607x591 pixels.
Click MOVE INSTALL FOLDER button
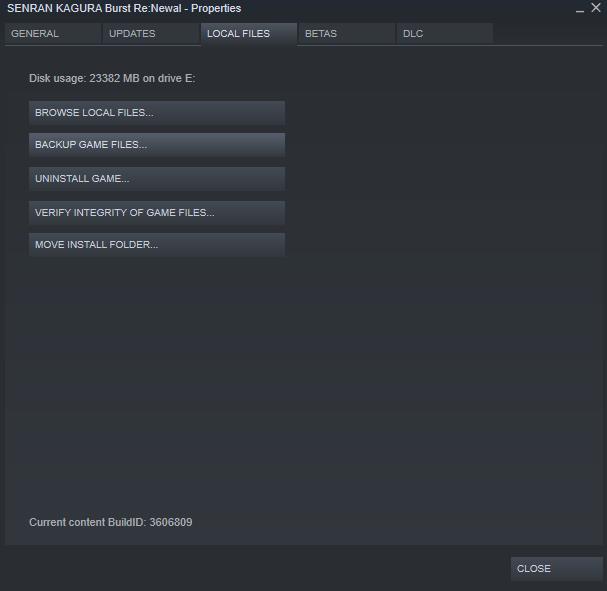point(157,245)
